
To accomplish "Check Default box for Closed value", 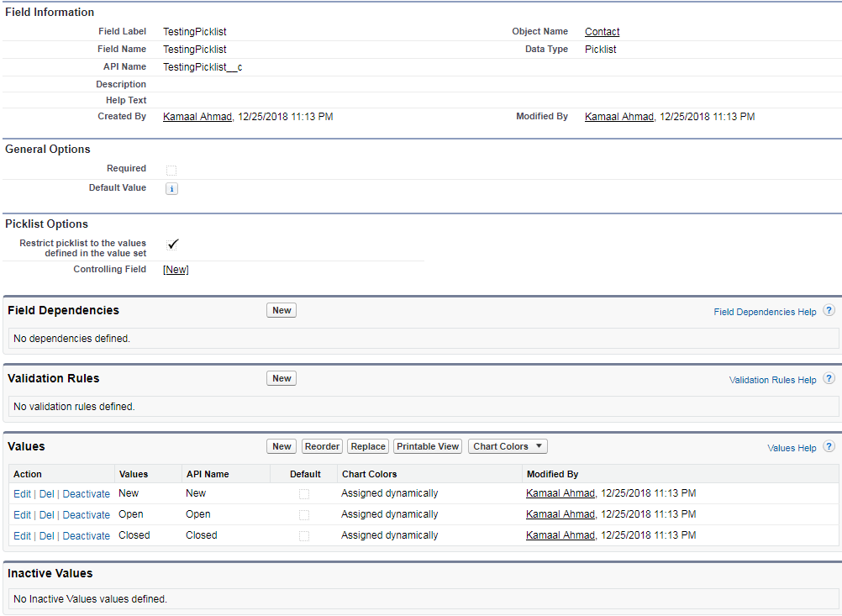I will tap(304, 536).
